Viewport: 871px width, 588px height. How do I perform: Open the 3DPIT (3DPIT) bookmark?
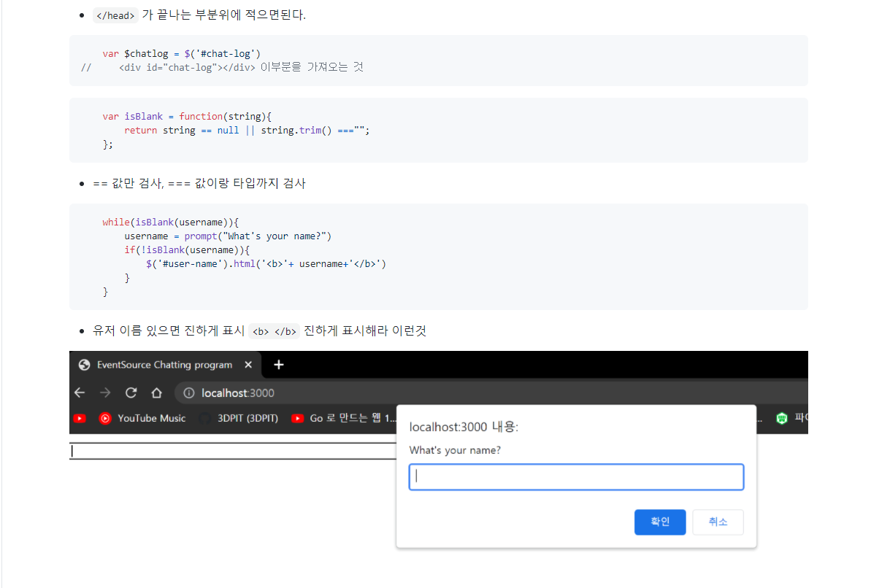[239, 418]
